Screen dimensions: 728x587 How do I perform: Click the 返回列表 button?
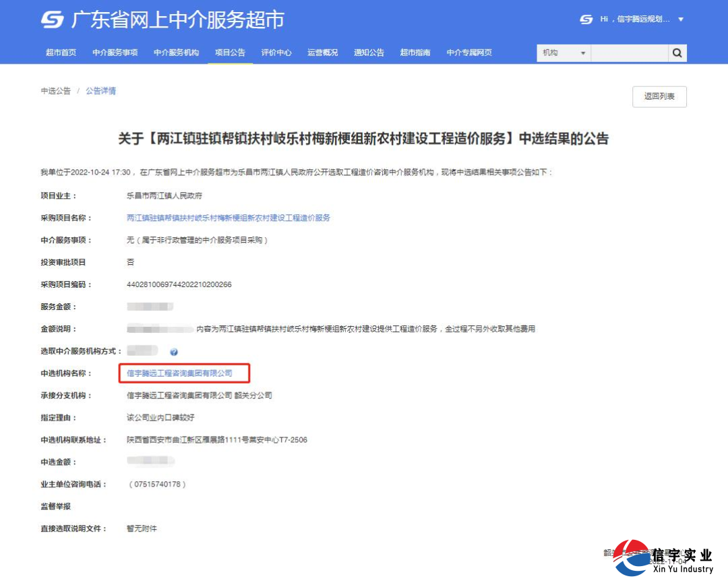659,96
